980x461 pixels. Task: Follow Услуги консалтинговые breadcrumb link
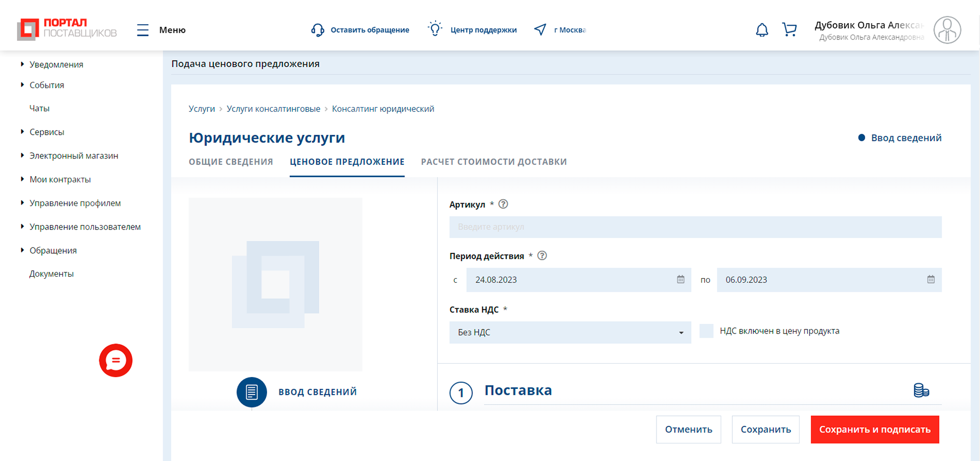coord(273,109)
